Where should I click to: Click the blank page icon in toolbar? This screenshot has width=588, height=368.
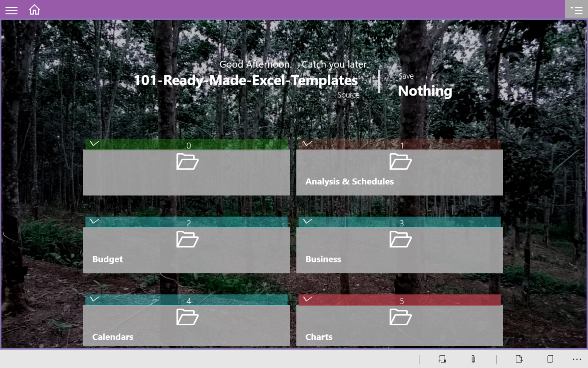pyautogui.click(x=550, y=359)
